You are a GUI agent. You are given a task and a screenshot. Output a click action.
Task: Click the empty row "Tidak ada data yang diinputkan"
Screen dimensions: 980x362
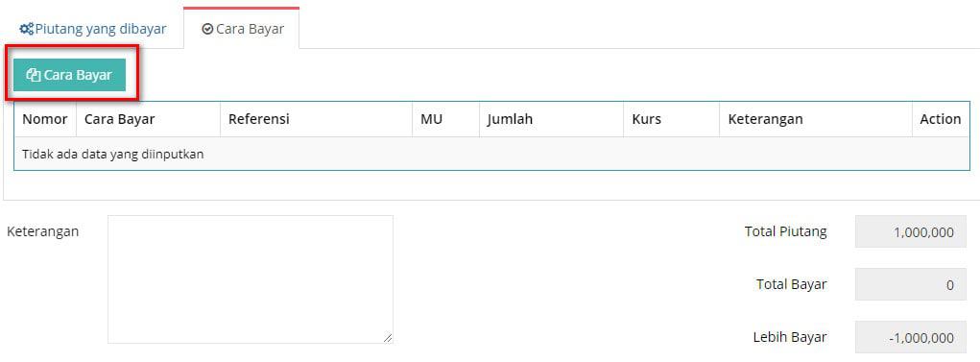(x=491, y=154)
